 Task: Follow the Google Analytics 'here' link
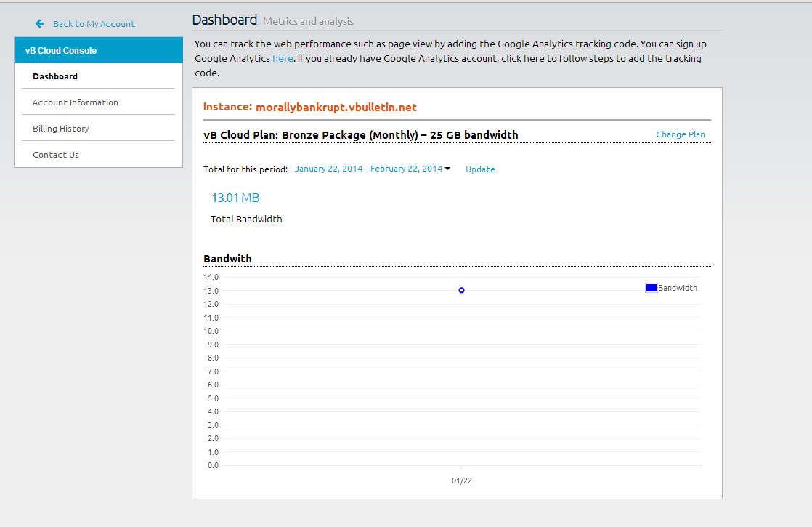click(x=283, y=59)
